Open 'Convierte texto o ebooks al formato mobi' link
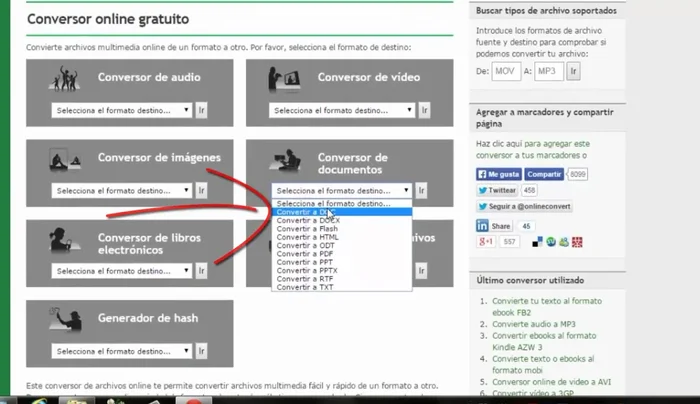700x404 pixels. point(543,365)
